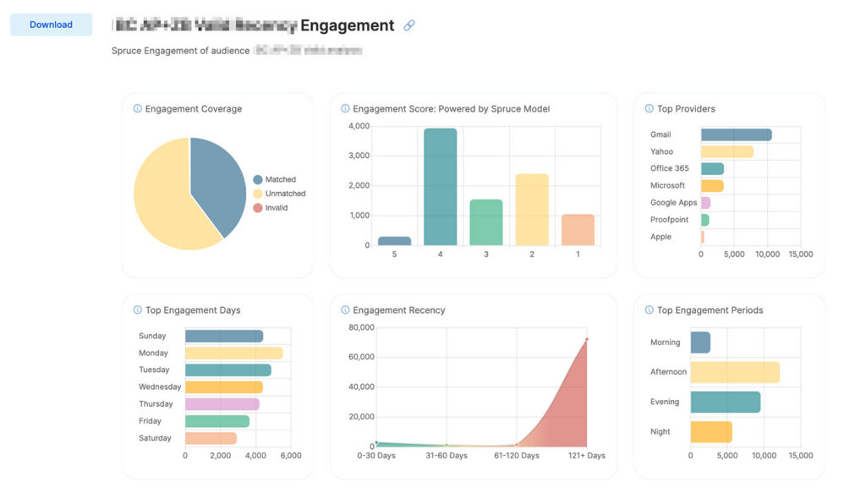Open info icon for Top Engagement Periods
This screenshot has width=866, height=504.
(x=649, y=310)
